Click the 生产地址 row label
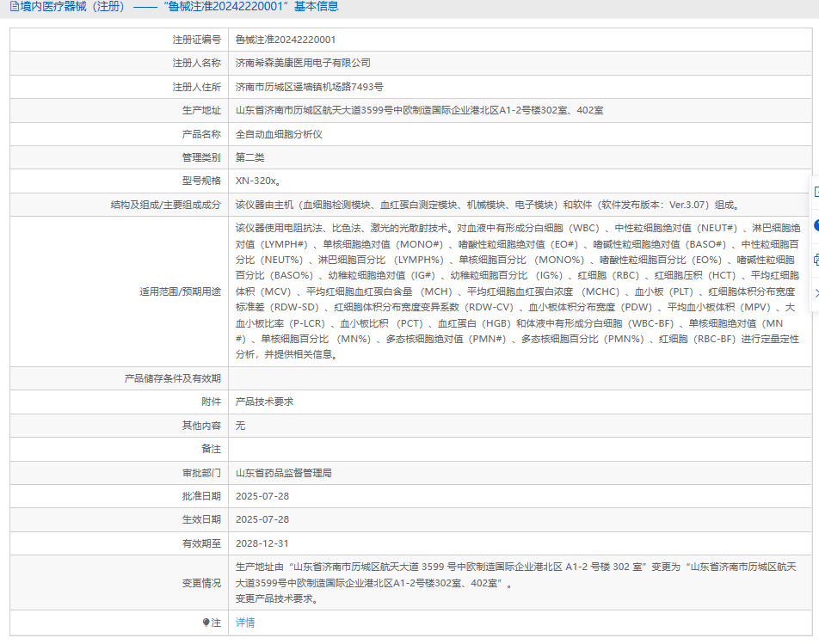Image resolution: width=819 pixels, height=644 pixels. tap(201, 111)
